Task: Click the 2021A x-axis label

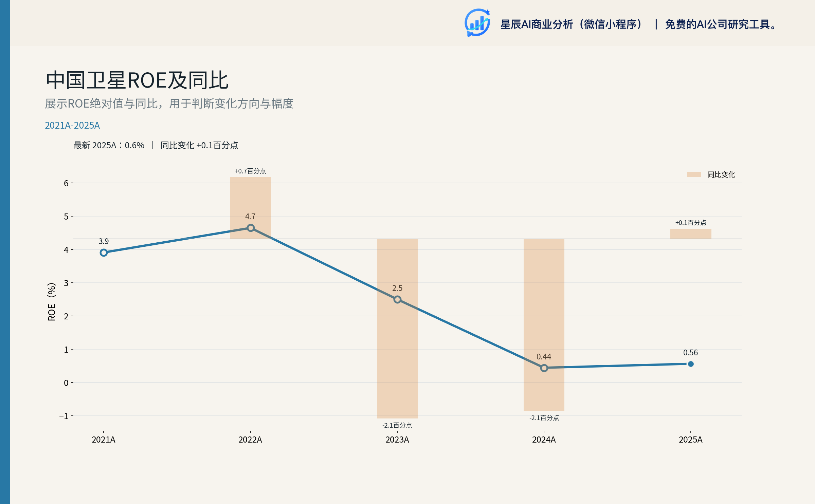Action: coord(104,440)
